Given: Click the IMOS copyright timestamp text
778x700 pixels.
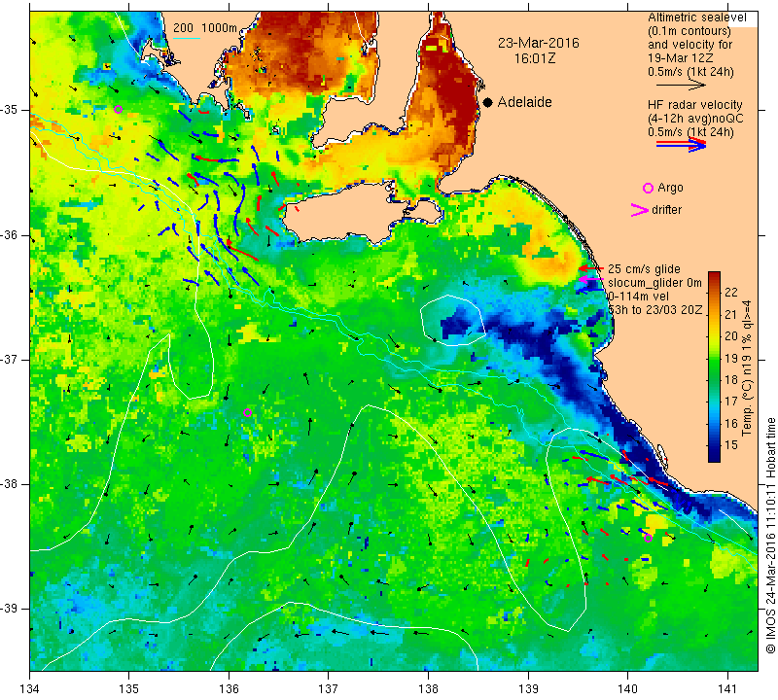Looking at the screenshot, I should pyautogui.click(x=770, y=536).
